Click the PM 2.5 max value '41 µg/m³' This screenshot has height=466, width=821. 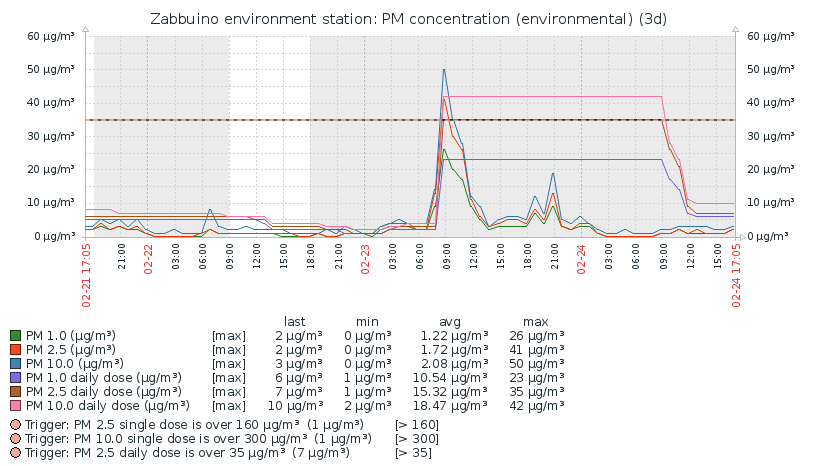pyautogui.click(x=537, y=350)
